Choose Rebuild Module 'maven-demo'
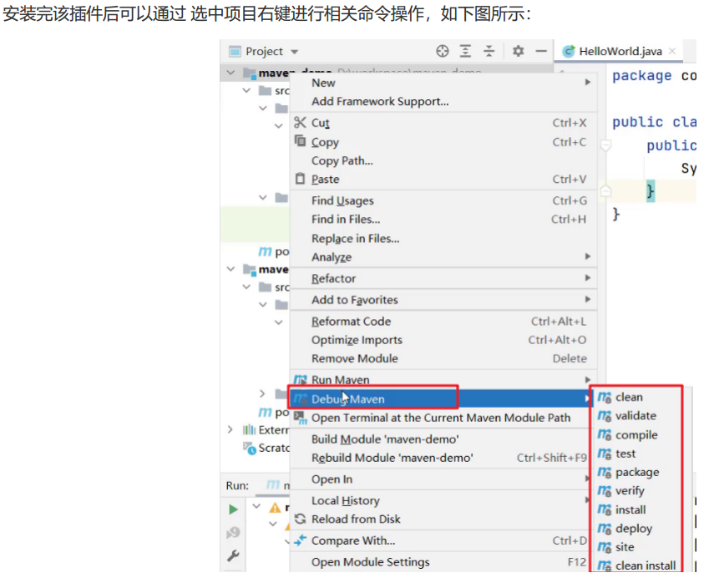 tap(441, 459)
